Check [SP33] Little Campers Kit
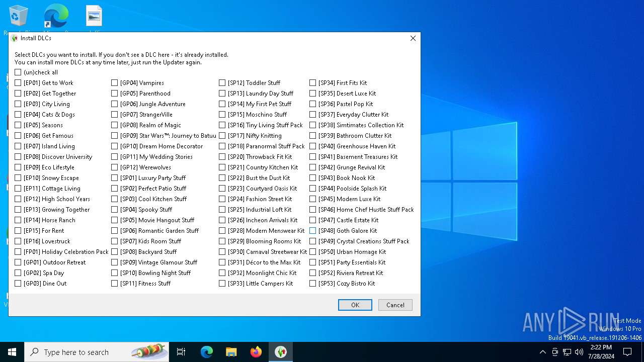Screen dimensions: 644x362 tap(222, 284)
